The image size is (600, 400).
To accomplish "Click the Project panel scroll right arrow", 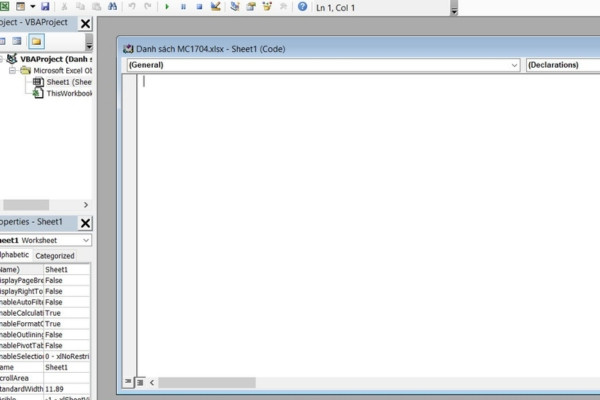I will (86, 205).
